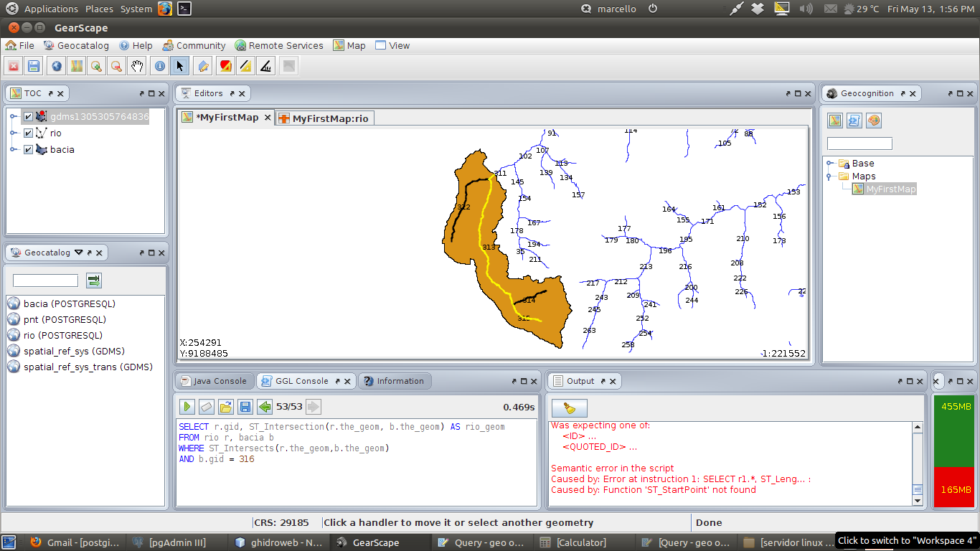Image resolution: width=980 pixels, height=551 pixels.
Task: Expand the Base folder in Geocognition
Action: (x=829, y=164)
